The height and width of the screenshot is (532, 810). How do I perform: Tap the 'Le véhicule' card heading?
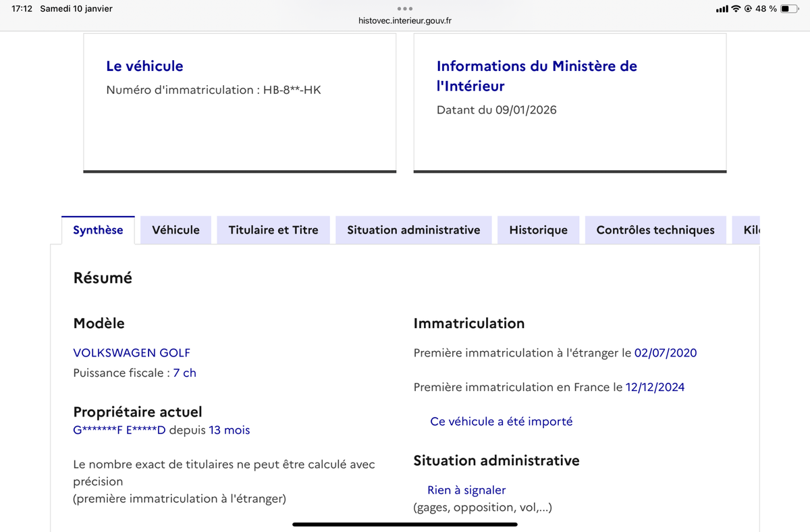pos(144,66)
